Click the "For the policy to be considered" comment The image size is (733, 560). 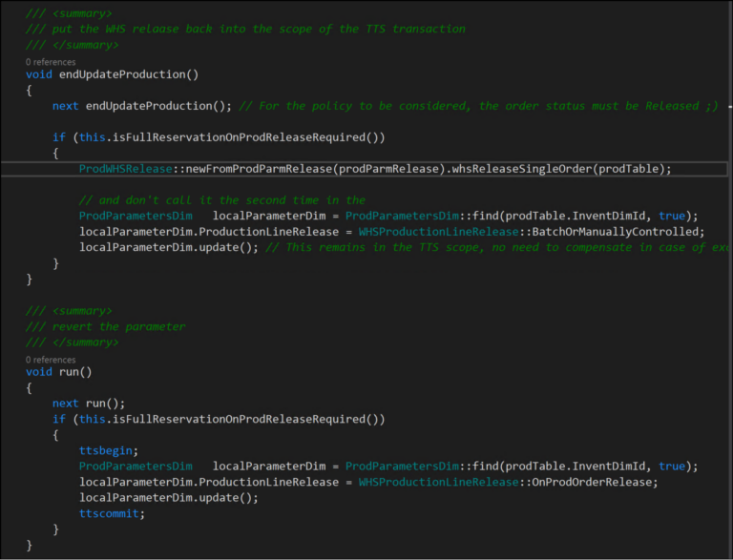(487, 106)
